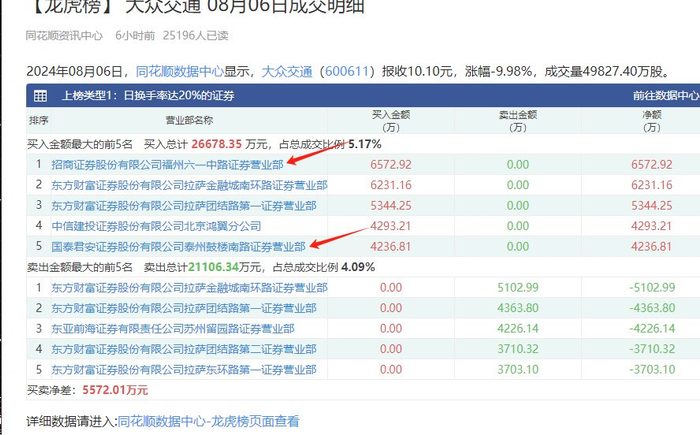The height and width of the screenshot is (435, 700).
Task: Open 东方财富拉萨东环路第一证券营业部 link
Action: (184, 370)
